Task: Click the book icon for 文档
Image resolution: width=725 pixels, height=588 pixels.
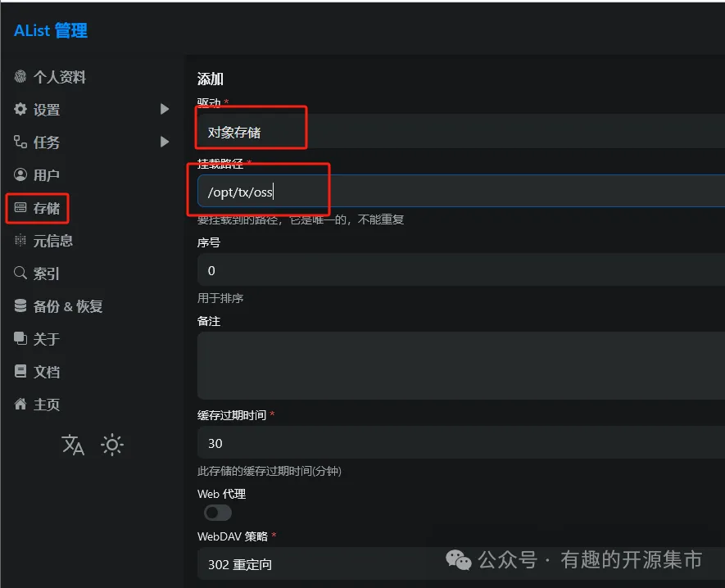Action: click(x=20, y=371)
